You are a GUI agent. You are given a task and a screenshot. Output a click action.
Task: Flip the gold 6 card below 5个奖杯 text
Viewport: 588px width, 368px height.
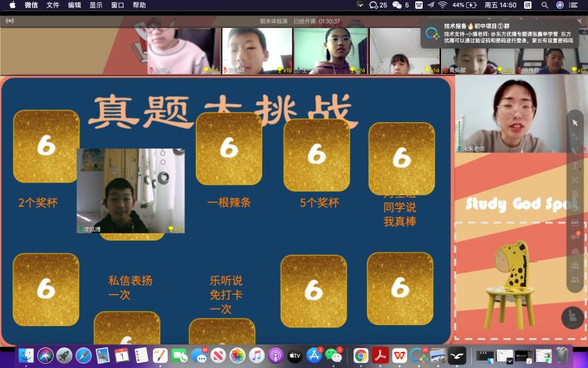314,291
